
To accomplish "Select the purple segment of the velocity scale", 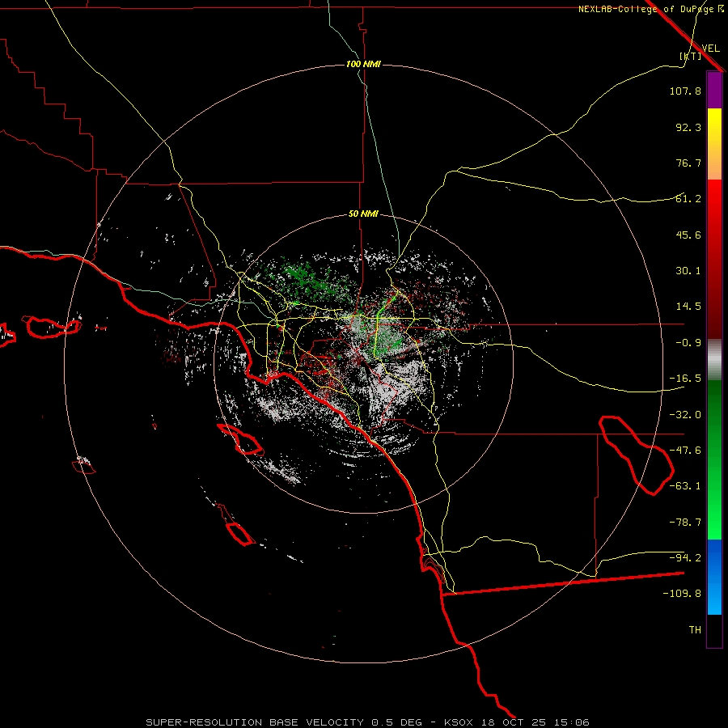I will pyautogui.click(x=714, y=91).
